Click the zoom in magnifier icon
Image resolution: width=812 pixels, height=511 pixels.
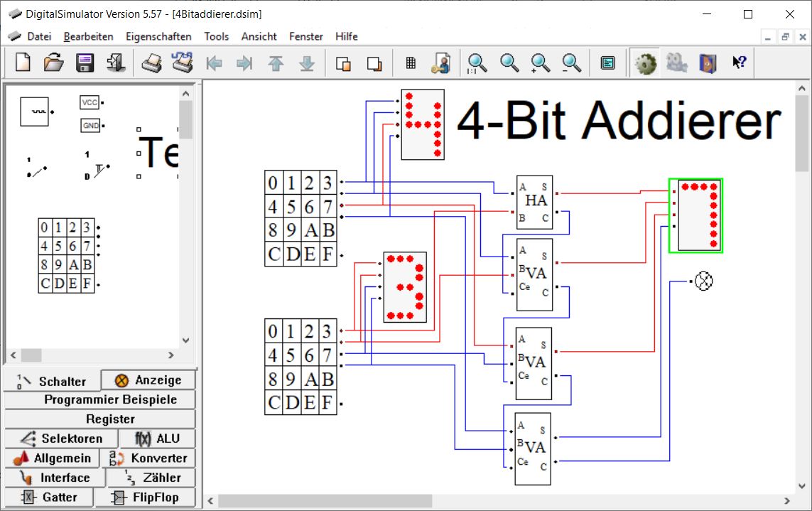[x=541, y=63]
